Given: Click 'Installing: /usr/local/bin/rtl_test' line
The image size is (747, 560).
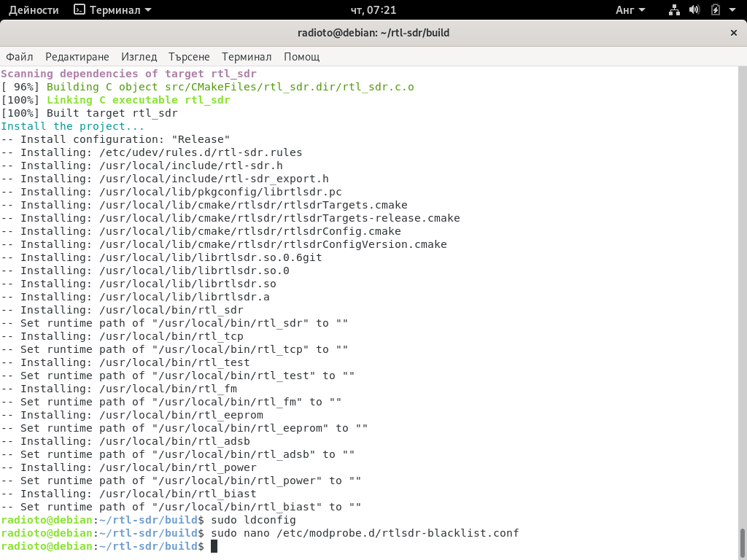Looking at the screenshot, I should point(125,363).
